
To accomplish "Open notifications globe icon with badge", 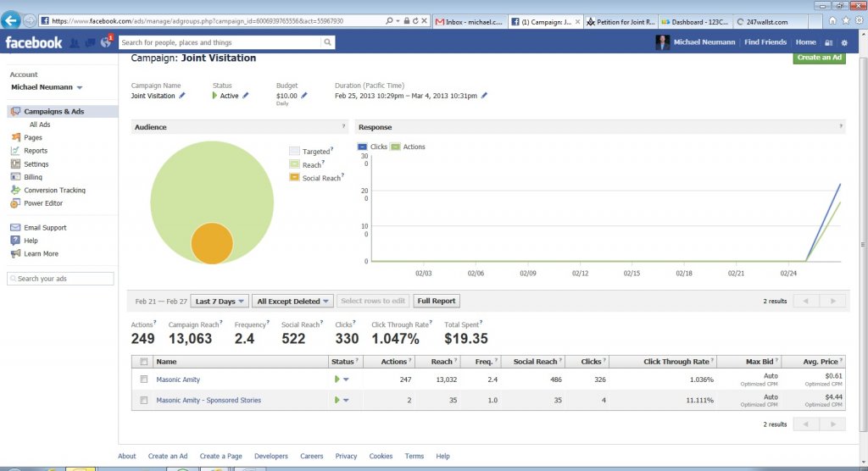I will [106, 42].
